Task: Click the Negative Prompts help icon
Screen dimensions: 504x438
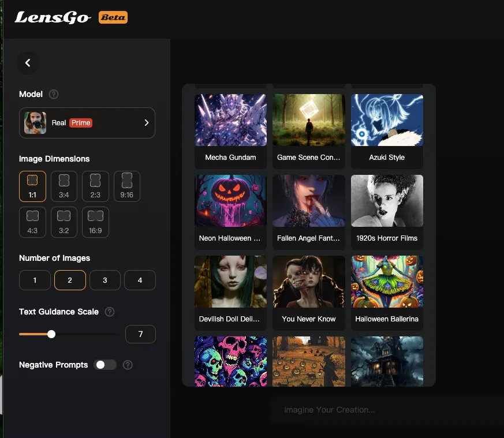Action: pyautogui.click(x=128, y=365)
